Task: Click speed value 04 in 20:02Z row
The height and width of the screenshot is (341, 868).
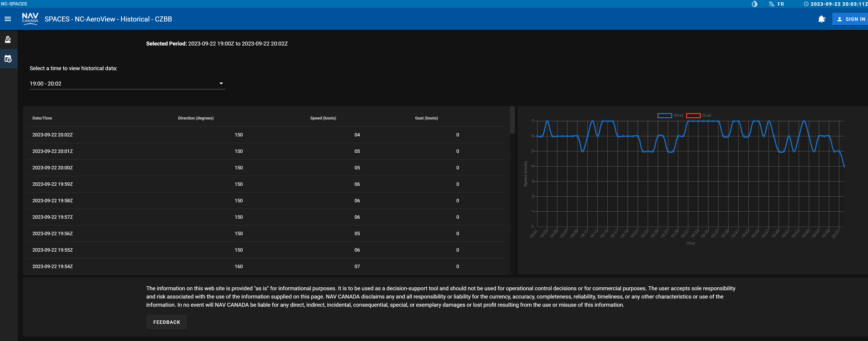Action: coord(357,135)
